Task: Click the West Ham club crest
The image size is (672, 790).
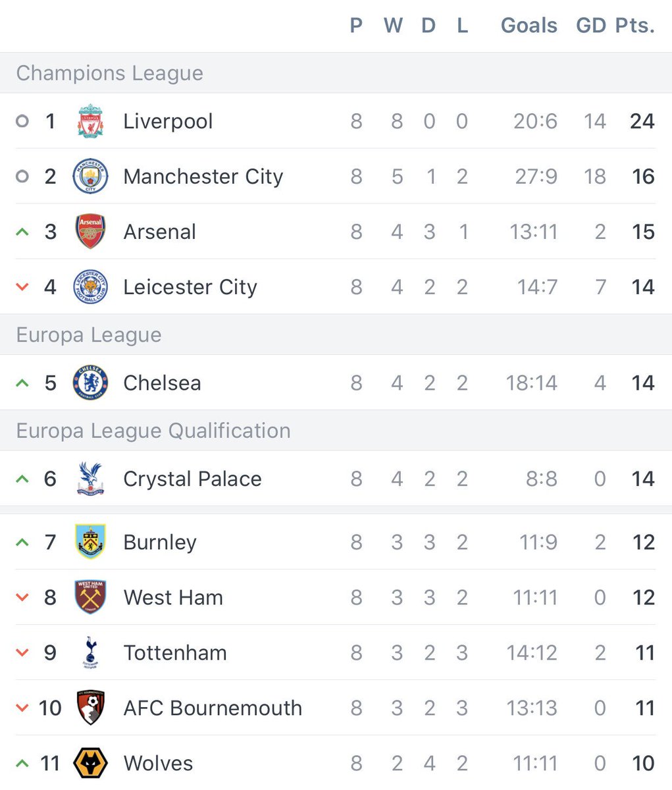Action: 90,597
